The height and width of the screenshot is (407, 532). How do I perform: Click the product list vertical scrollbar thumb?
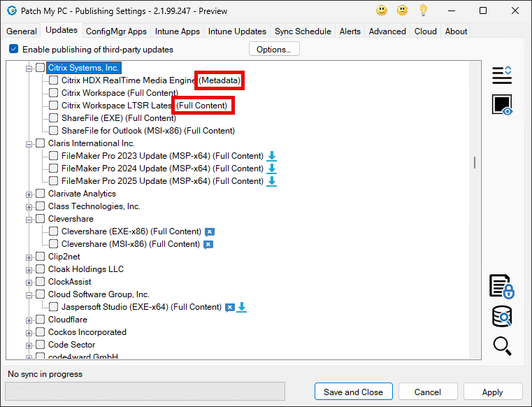(x=474, y=163)
